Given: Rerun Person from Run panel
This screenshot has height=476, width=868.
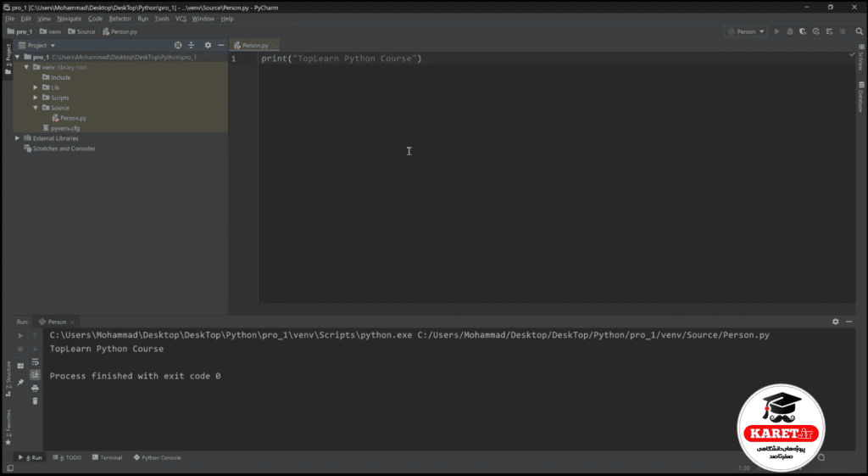Looking at the screenshot, I should tap(20, 335).
